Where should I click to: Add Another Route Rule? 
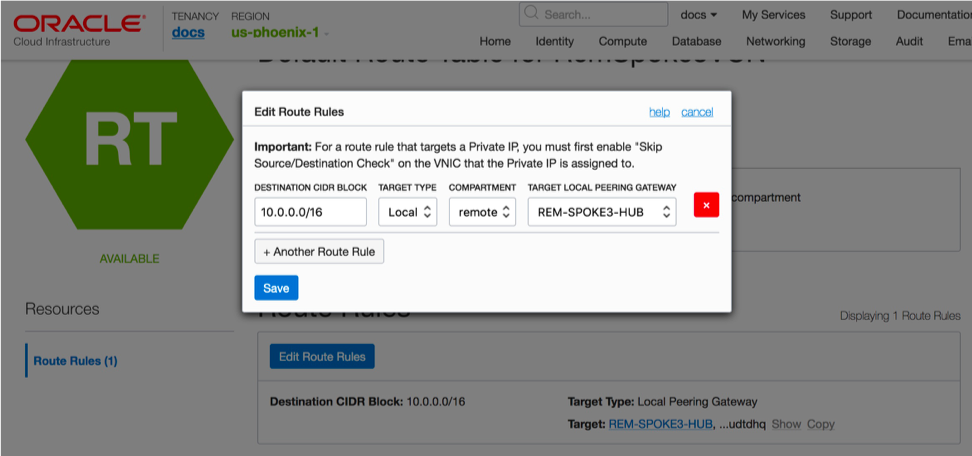click(319, 251)
